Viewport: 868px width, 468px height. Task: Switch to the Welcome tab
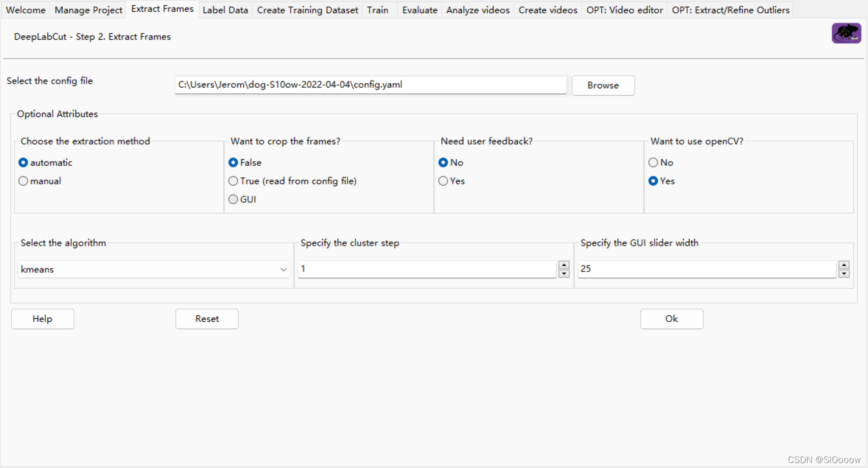(26, 10)
